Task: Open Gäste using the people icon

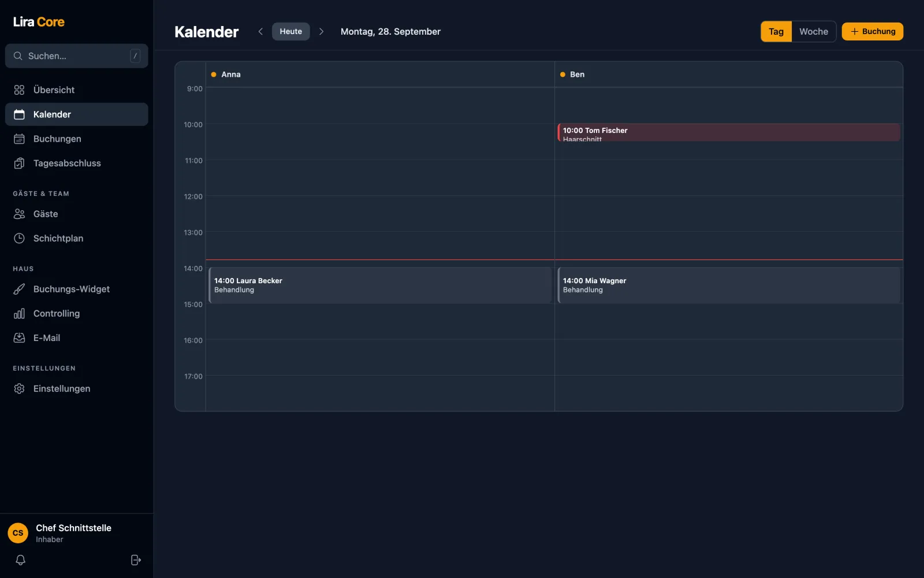Action: (19, 214)
